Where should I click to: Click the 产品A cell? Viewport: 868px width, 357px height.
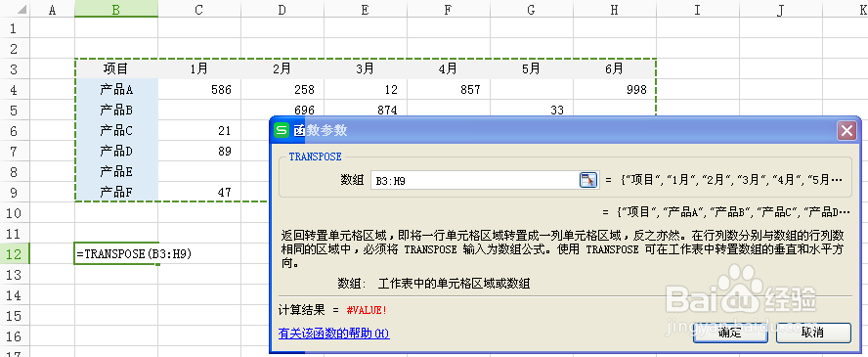(x=116, y=89)
